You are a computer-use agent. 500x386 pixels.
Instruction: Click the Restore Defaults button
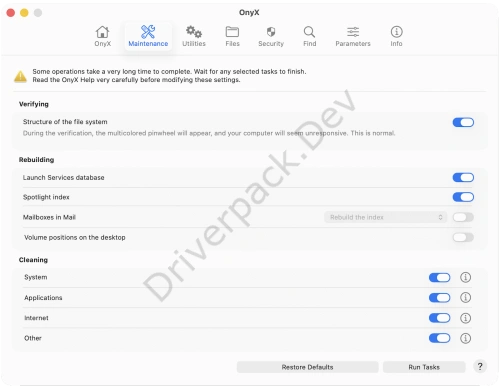(307, 367)
